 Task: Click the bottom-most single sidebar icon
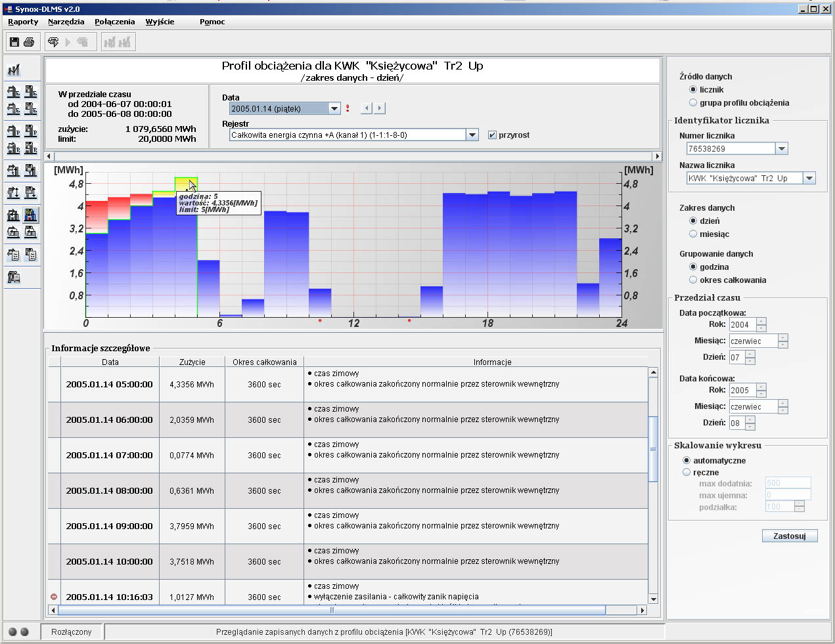pyautogui.click(x=14, y=277)
